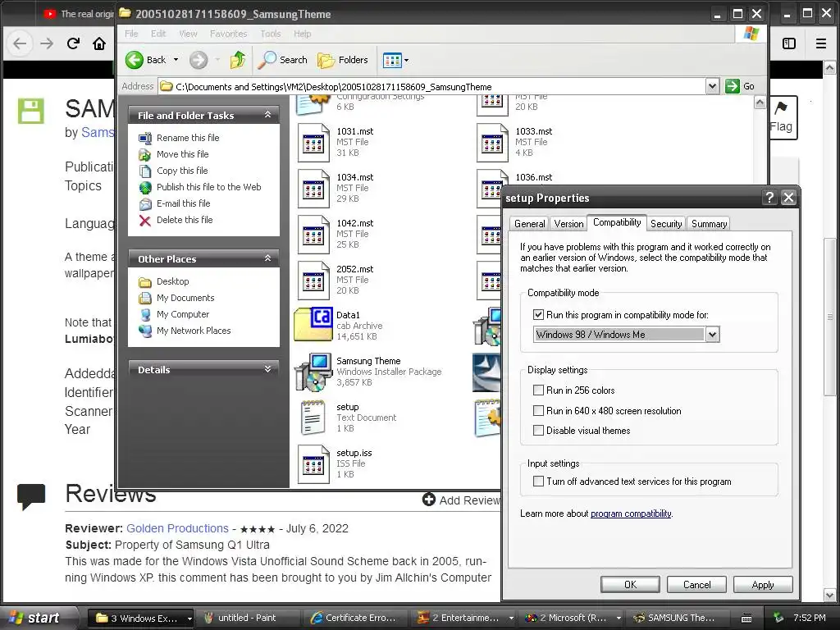
Task: Click the Back arrow in Explorer toolbar
Action: tap(135, 60)
